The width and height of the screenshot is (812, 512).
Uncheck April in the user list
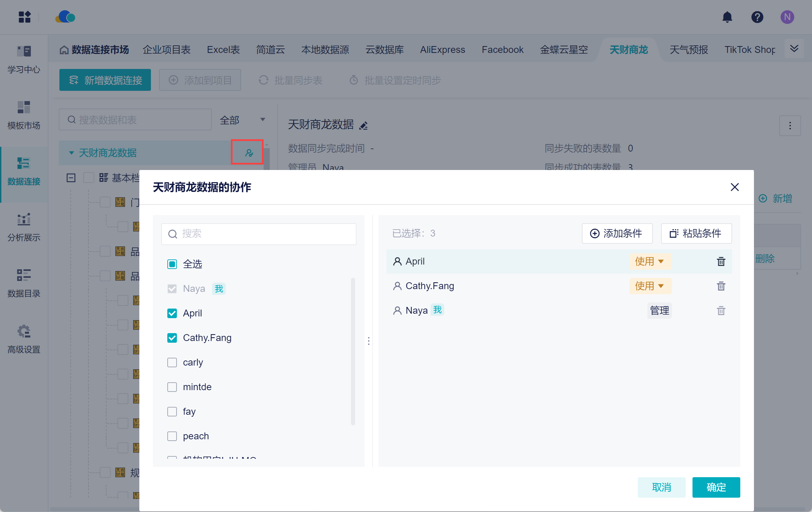172,313
